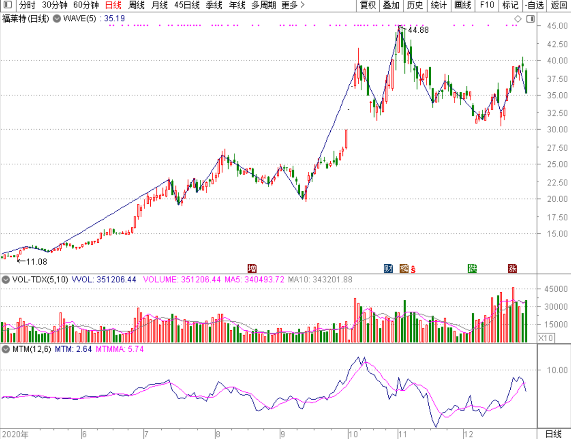Open the 历史 history button
The width and height of the screenshot is (571, 439).
pyautogui.click(x=415, y=5)
